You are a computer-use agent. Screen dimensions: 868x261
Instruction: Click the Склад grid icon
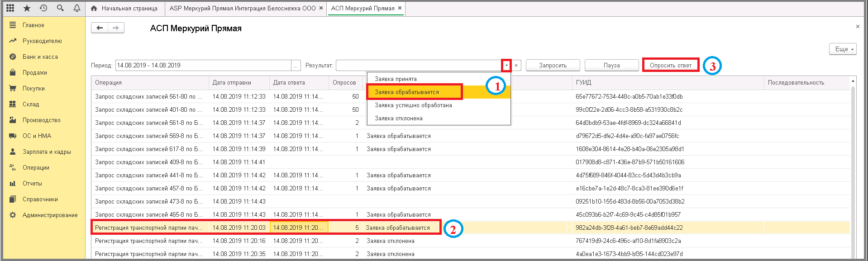point(13,104)
